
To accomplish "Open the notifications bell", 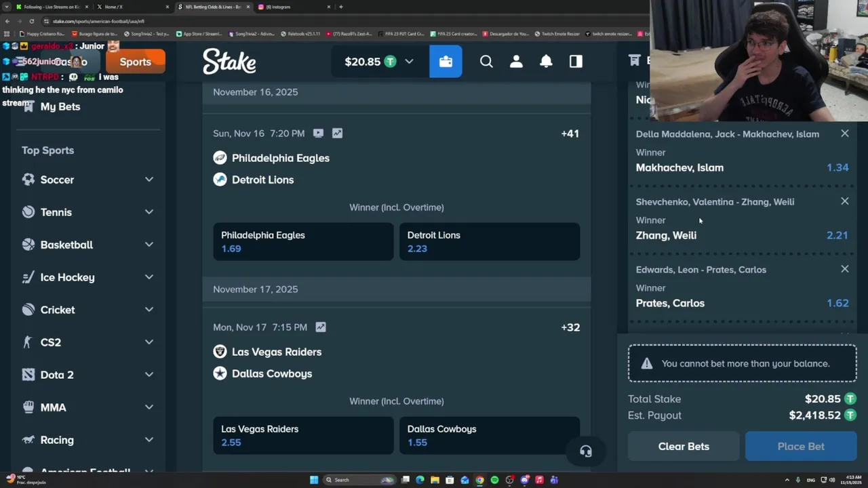I will (546, 62).
